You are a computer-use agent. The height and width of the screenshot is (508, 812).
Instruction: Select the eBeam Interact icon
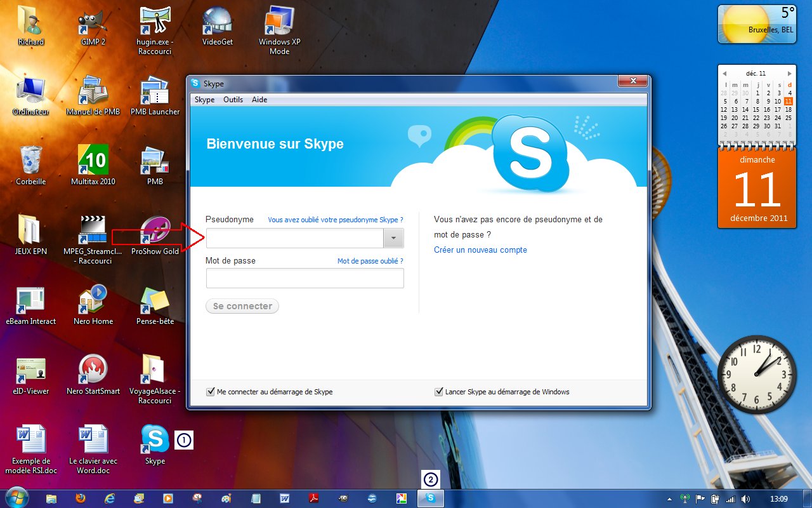[x=31, y=306]
